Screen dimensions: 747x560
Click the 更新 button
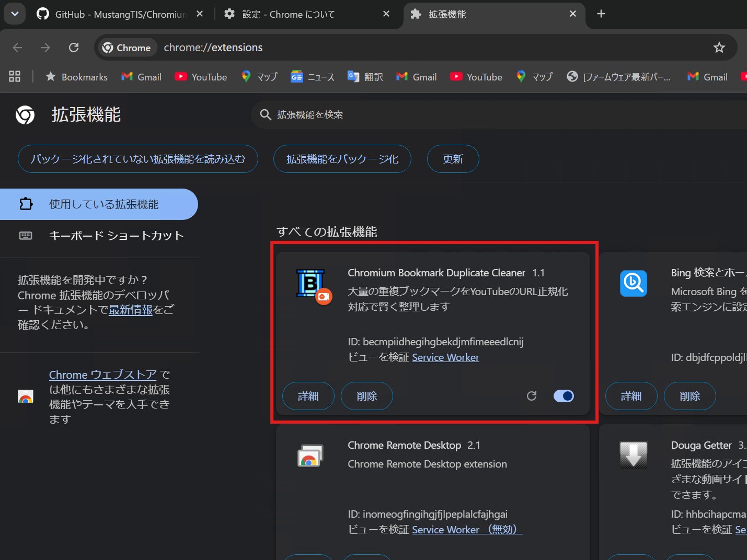point(453,159)
